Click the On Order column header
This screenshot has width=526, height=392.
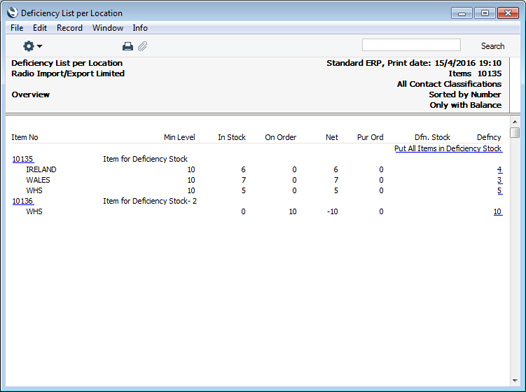pyautogui.click(x=280, y=137)
